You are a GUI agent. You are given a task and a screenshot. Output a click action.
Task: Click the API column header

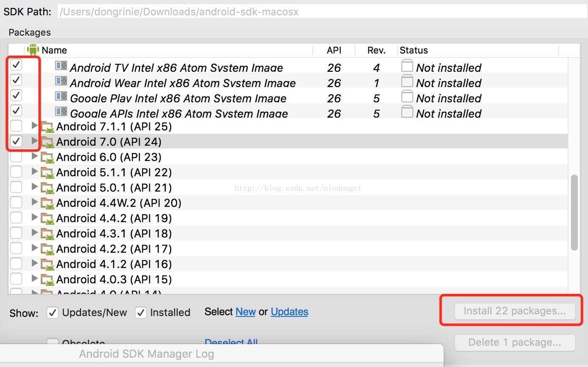click(334, 50)
